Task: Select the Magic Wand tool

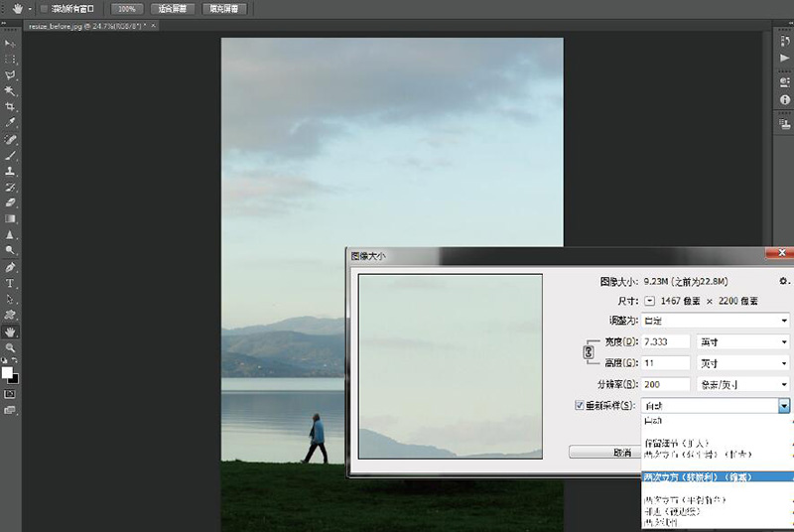Action: (10, 91)
